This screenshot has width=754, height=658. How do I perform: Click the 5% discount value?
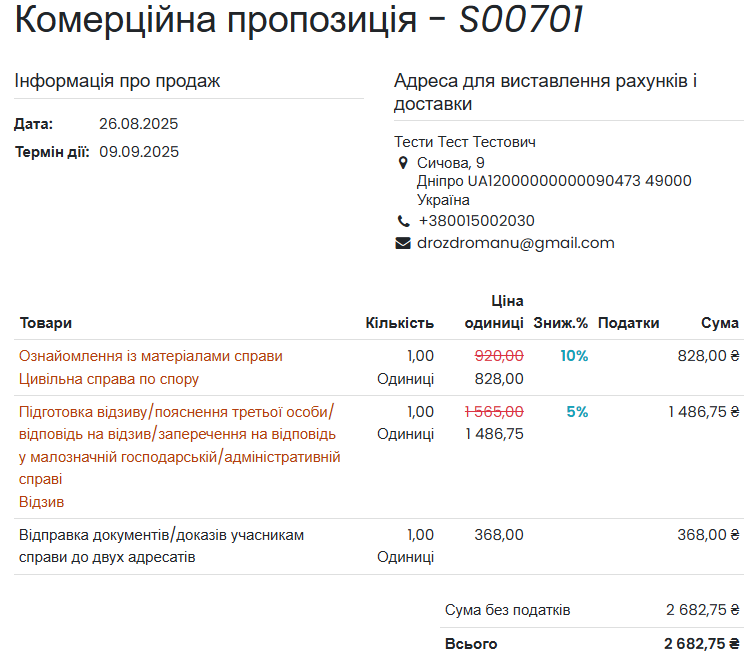577,412
